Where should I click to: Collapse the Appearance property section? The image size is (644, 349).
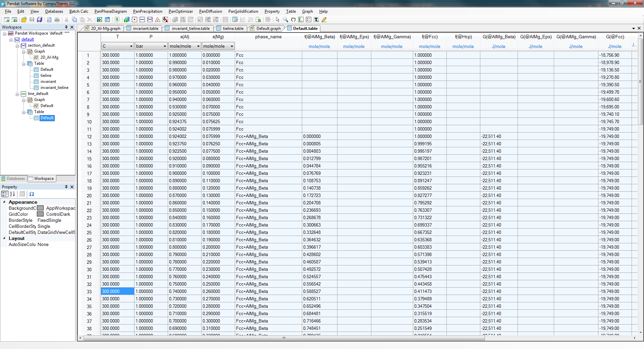[4, 202]
